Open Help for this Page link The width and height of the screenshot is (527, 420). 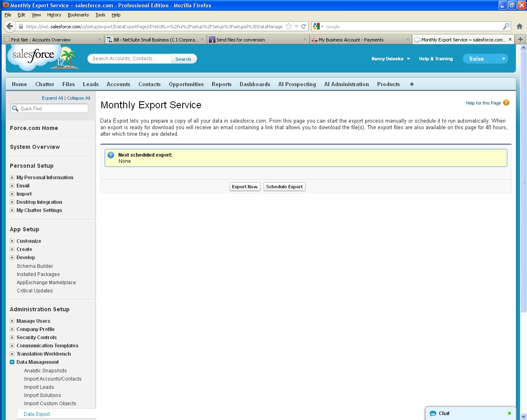click(483, 103)
